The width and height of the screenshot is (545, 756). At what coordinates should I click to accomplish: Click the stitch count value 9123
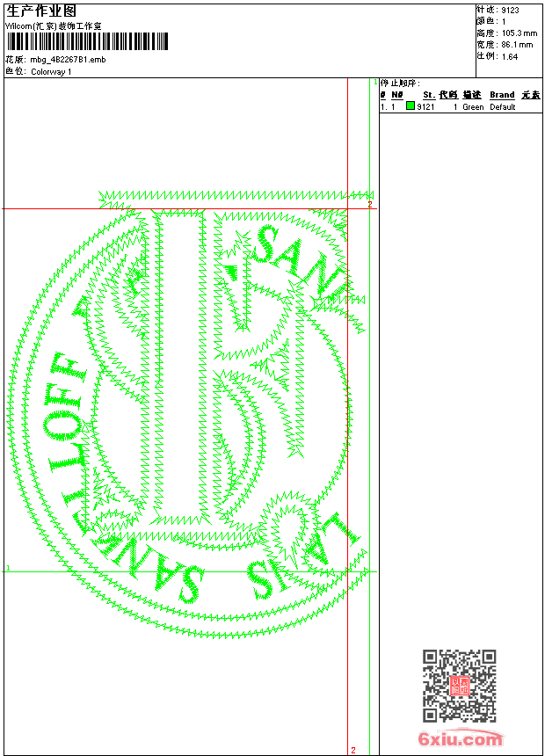(510, 11)
